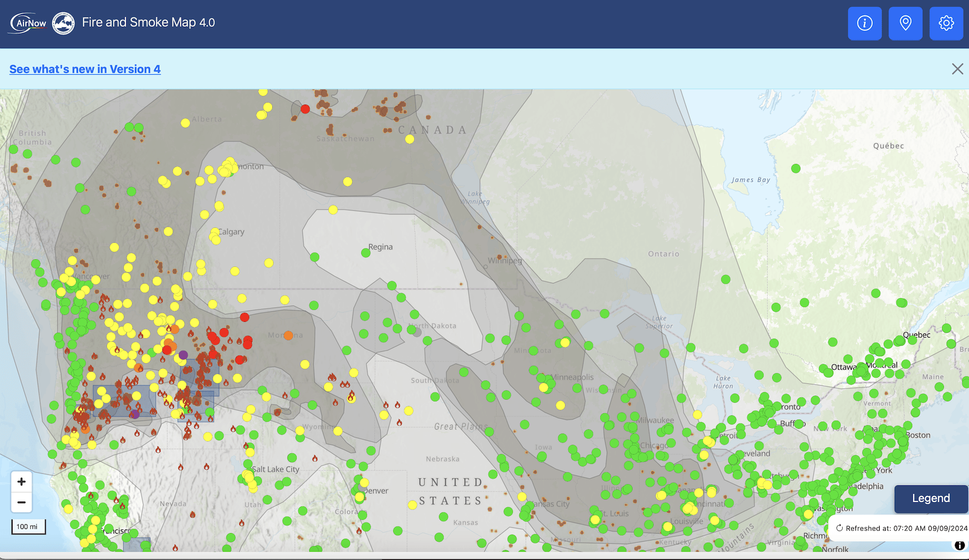Click the refresh icon beside Refreshed at

[839, 528]
